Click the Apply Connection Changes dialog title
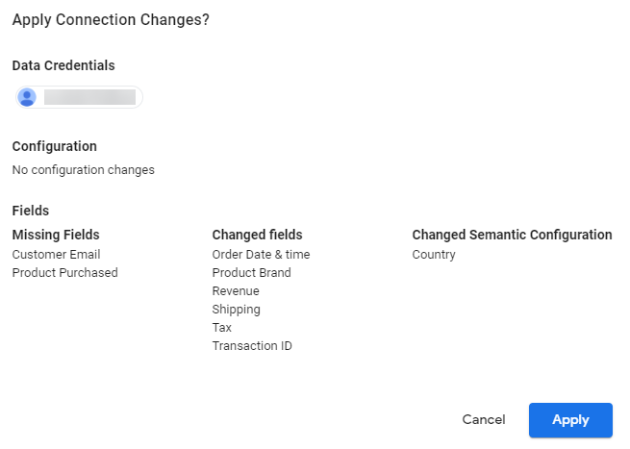 pyautogui.click(x=111, y=20)
